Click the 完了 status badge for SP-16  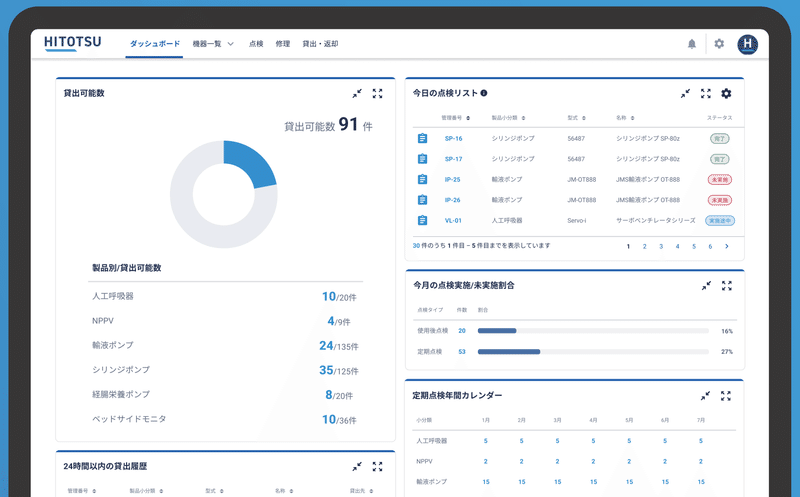point(719,138)
